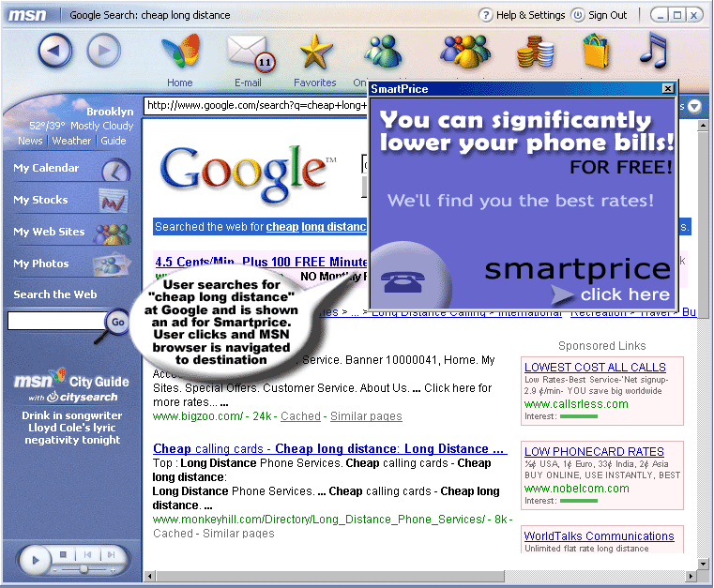Open My Web Sites people icon

coord(112,234)
